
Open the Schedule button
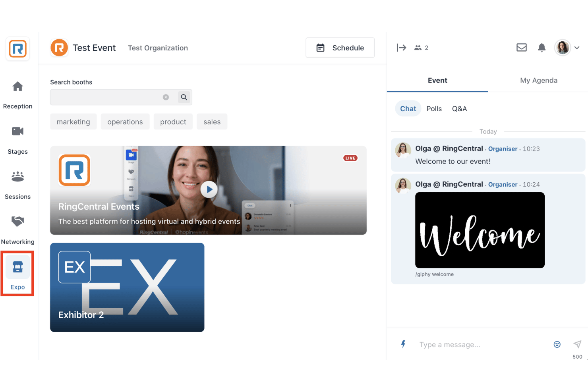click(x=340, y=48)
